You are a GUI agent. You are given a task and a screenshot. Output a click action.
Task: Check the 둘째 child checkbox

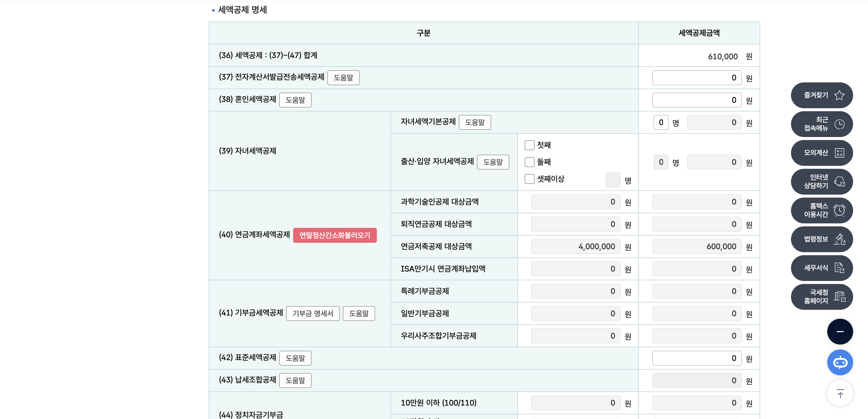[529, 162]
